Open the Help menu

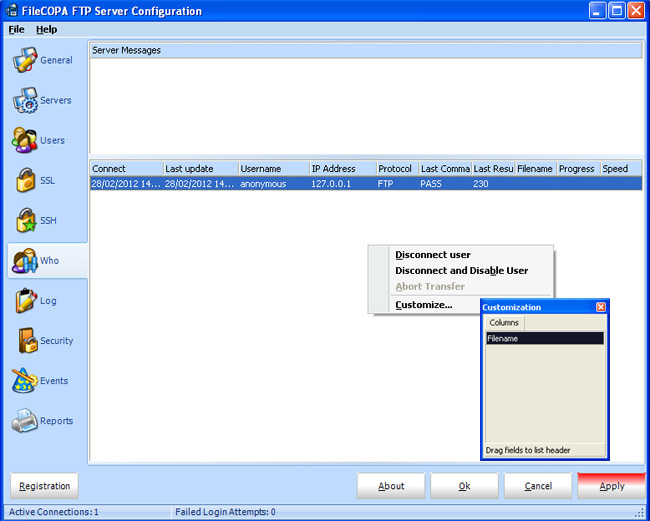[x=46, y=29]
